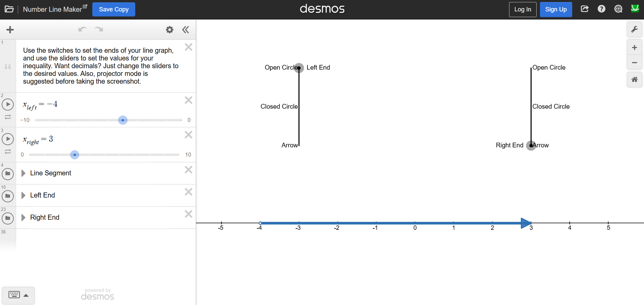Toggle visibility of Left End folder
This screenshot has width=644, height=305.
[8, 196]
